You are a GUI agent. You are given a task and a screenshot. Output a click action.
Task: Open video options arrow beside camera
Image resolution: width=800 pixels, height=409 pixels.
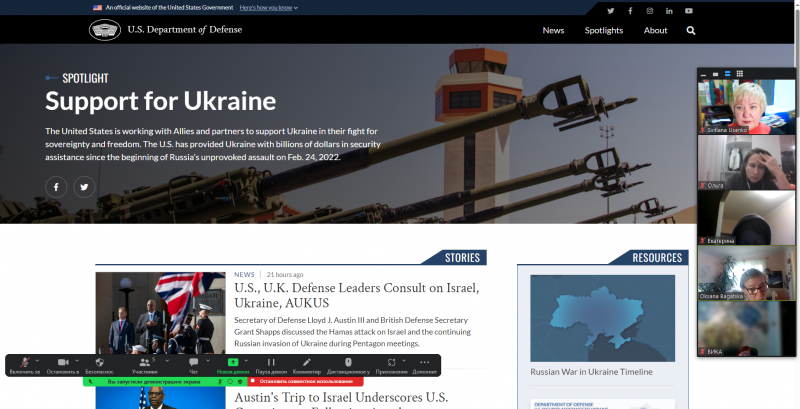tap(77, 361)
